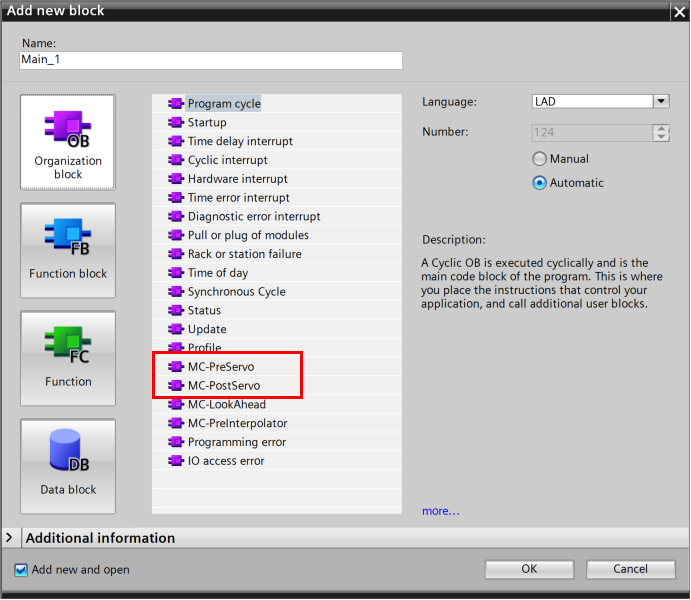This screenshot has height=600, width=691.
Task: Click the Cancel button
Action: tap(630, 569)
